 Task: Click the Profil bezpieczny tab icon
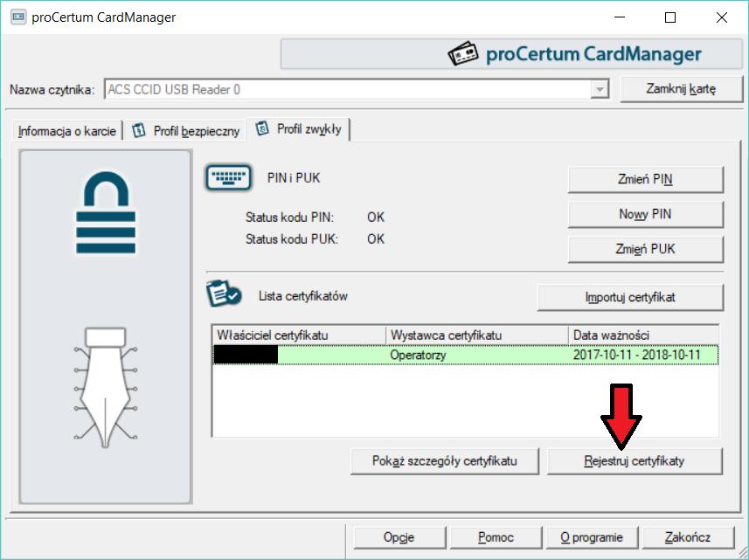click(139, 130)
